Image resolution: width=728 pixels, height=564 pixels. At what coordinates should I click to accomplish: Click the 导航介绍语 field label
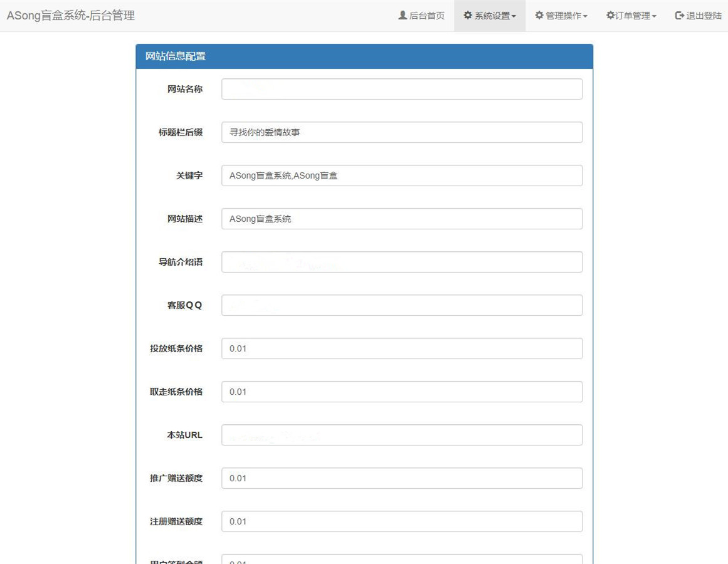[x=181, y=262]
